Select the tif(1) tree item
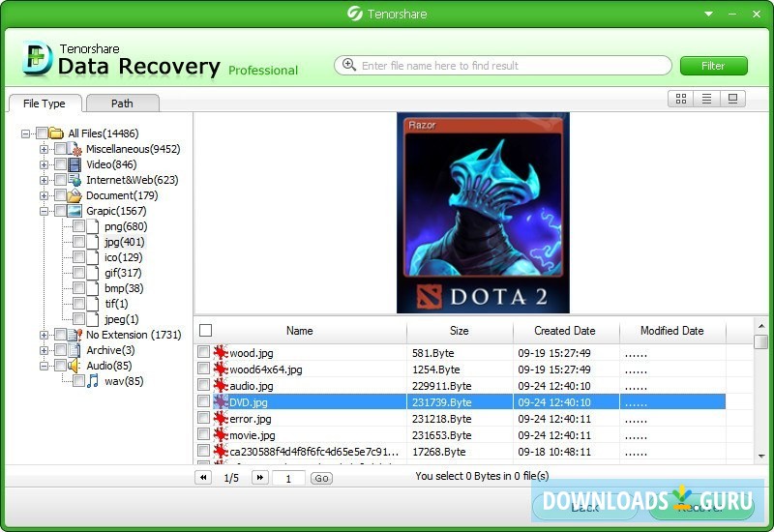Image resolution: width=774 pixels, height=532 pixels. pyautogui.click(x=116, y=304)
